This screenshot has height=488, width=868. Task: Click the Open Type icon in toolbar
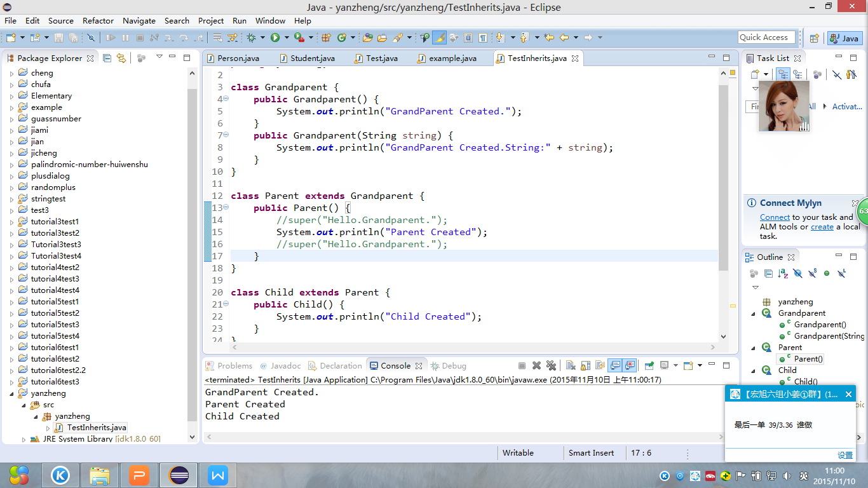pyautogui.click(x=367, y=37)
